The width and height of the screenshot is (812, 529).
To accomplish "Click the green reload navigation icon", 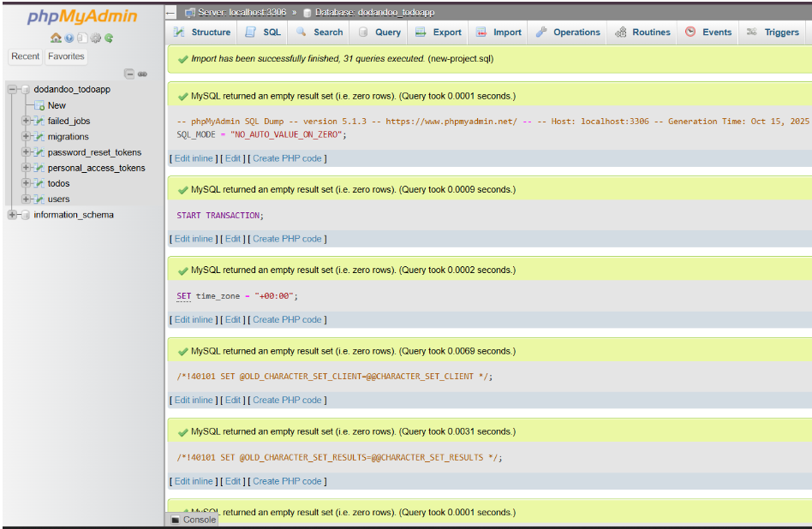I will pos(109,38).
